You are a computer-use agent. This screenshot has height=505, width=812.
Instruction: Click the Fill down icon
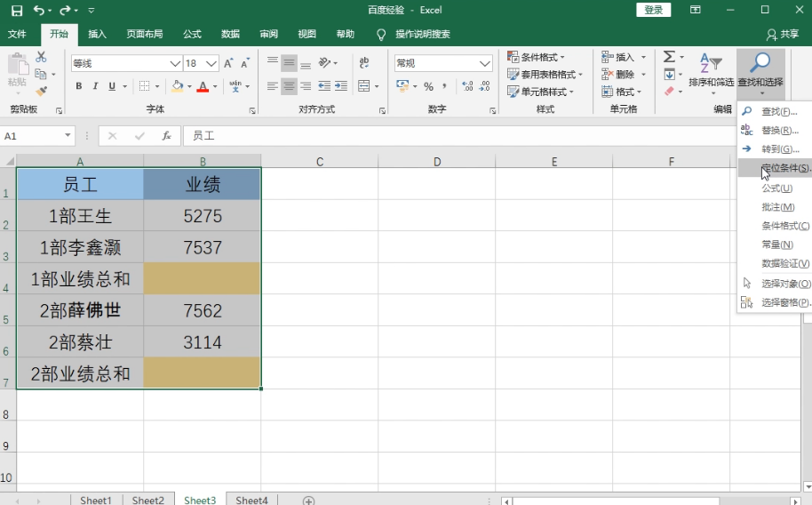pyautogui.click(x=669, y=74)
